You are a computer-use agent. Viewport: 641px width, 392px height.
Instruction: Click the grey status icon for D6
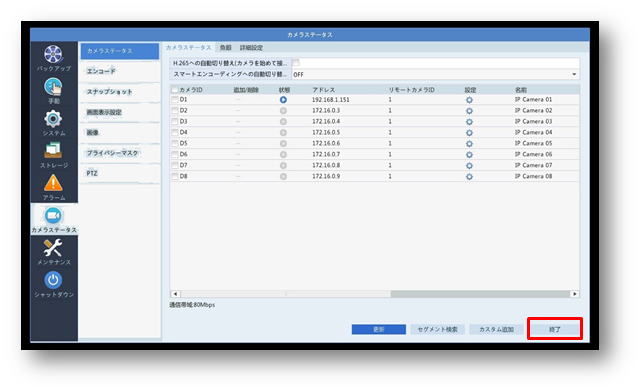click(x=283, y=155)
